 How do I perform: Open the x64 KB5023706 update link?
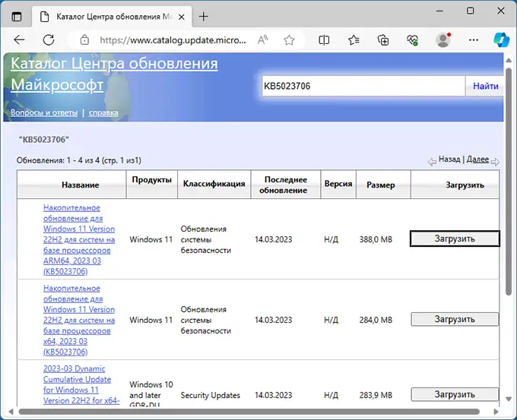[x=79, y=320]
